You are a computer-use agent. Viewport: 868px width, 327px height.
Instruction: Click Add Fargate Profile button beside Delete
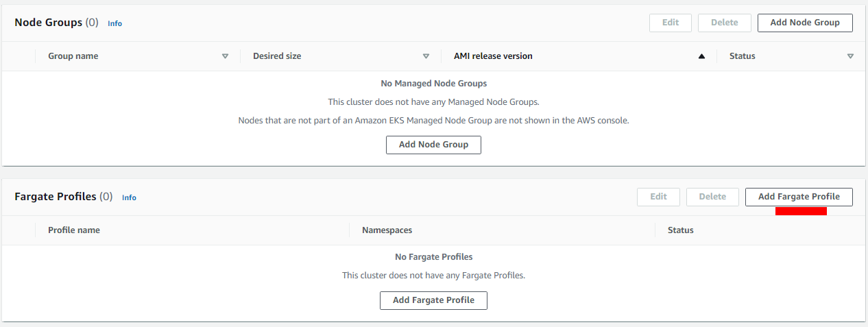tap(799, 197)
